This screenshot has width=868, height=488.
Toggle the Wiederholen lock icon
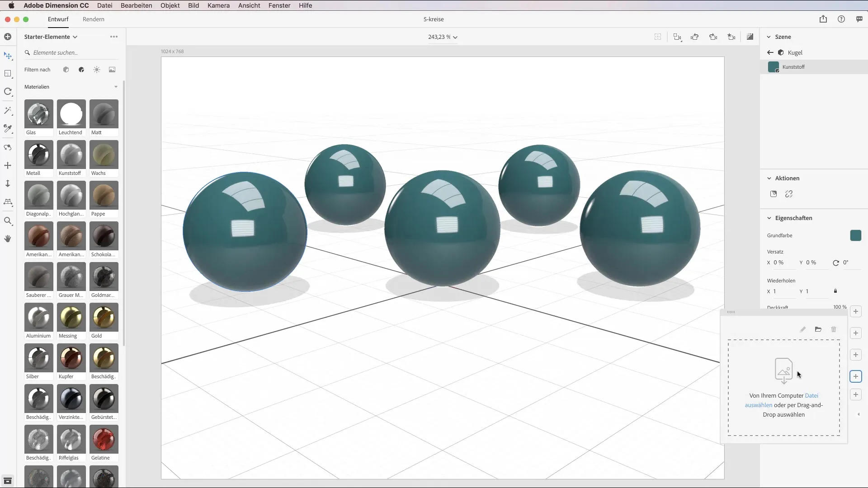pyautogui.click(x=835, y=291)
